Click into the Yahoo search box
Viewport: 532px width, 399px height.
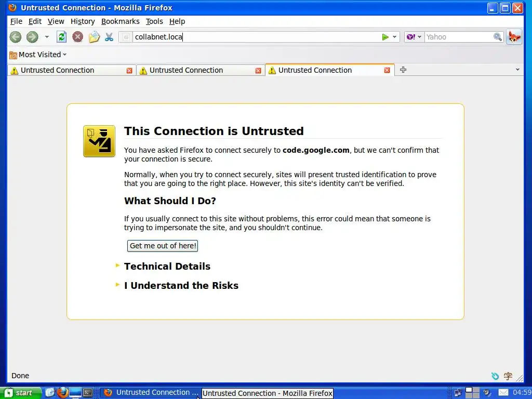pos(459,37)
